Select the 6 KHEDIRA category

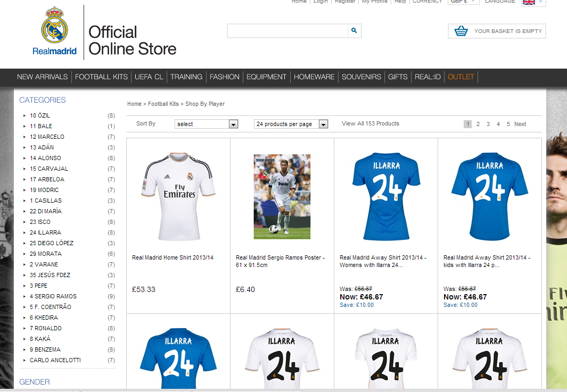pyautogui.click(x=44, y=318)
